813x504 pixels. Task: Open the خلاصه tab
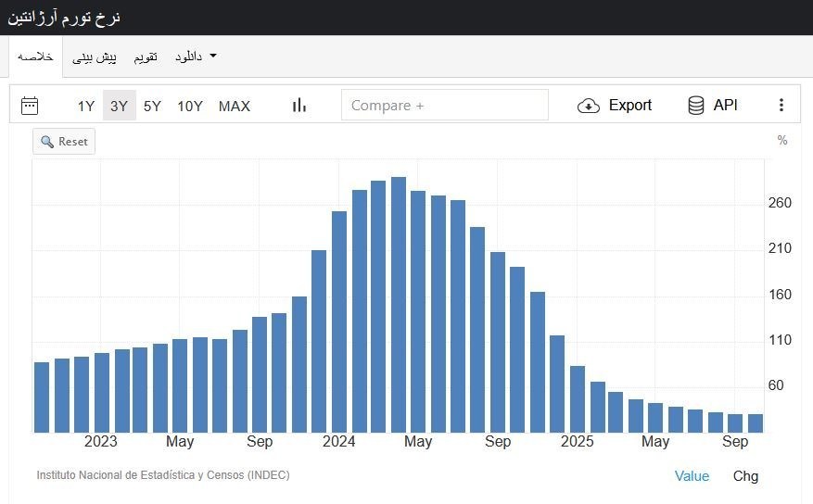click(35, 57)
